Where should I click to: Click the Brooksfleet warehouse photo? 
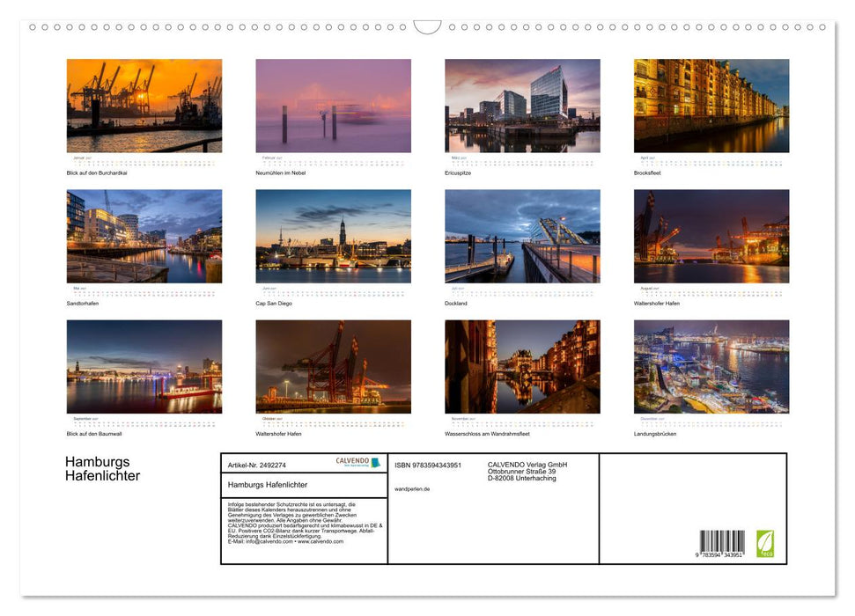pos(711,106)
